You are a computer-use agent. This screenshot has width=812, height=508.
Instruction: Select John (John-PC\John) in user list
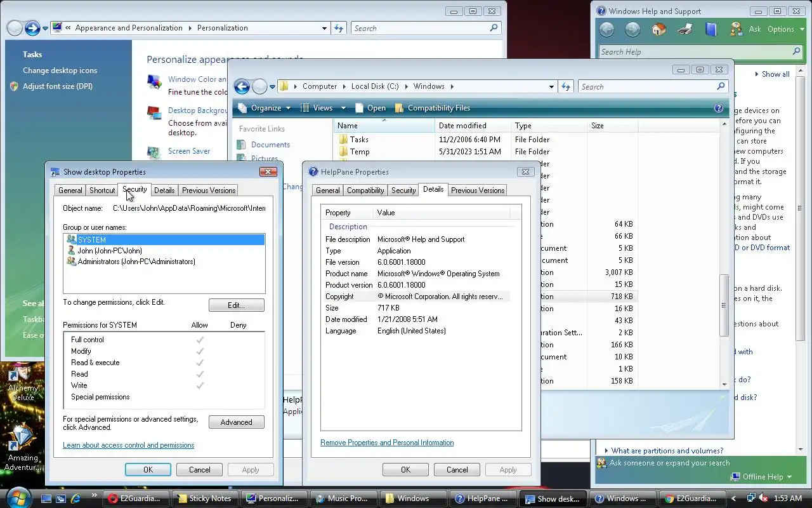[109, 251]
